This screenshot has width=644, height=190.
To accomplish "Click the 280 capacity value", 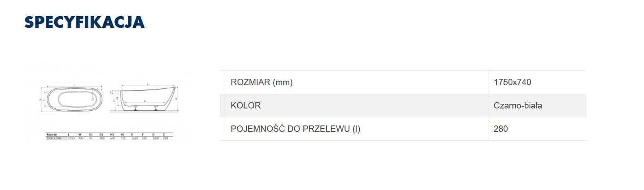I will click(x=500, y=129).
